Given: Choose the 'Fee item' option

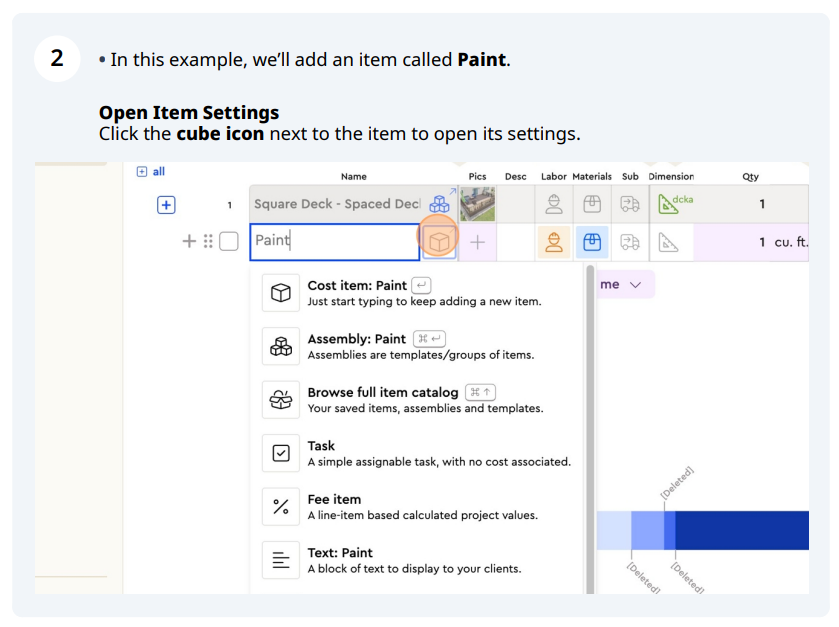Looking at the screenshot, I should tap(416, 507).
